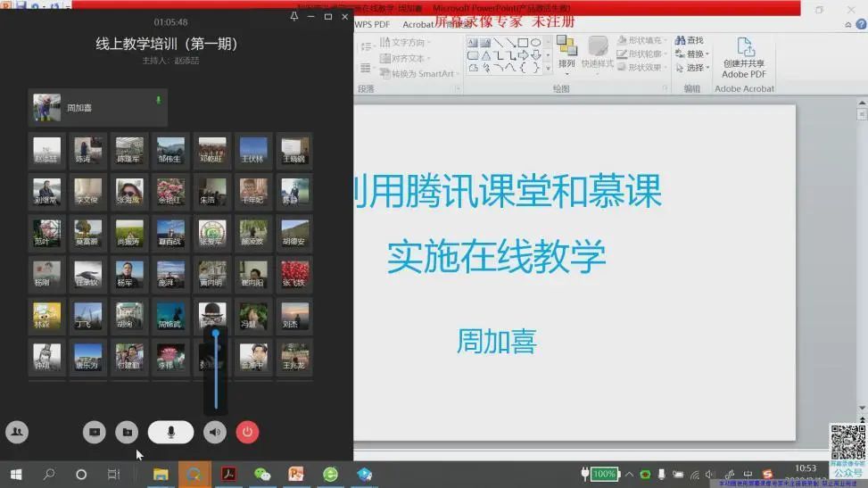868x488 pixels.
Task: Open the participants list in the meeting
Action: coord(16,433)
